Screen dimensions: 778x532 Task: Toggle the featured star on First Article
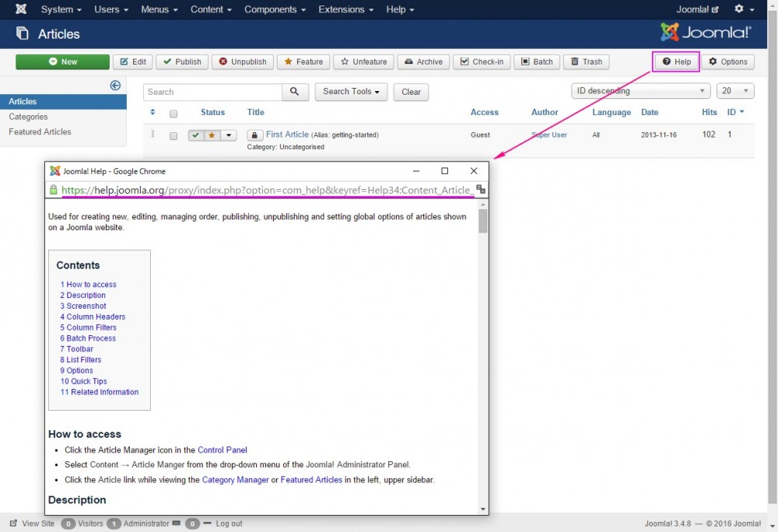pos(212,135)
